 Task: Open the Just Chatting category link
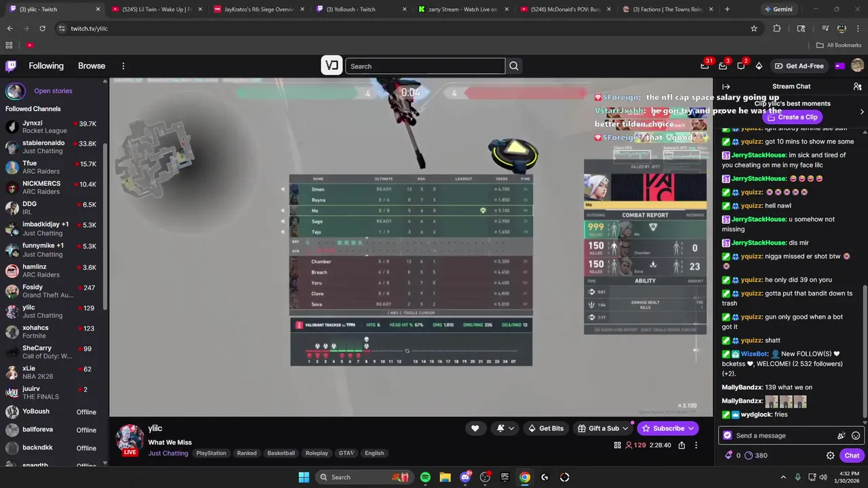click(x=168, y=453)
